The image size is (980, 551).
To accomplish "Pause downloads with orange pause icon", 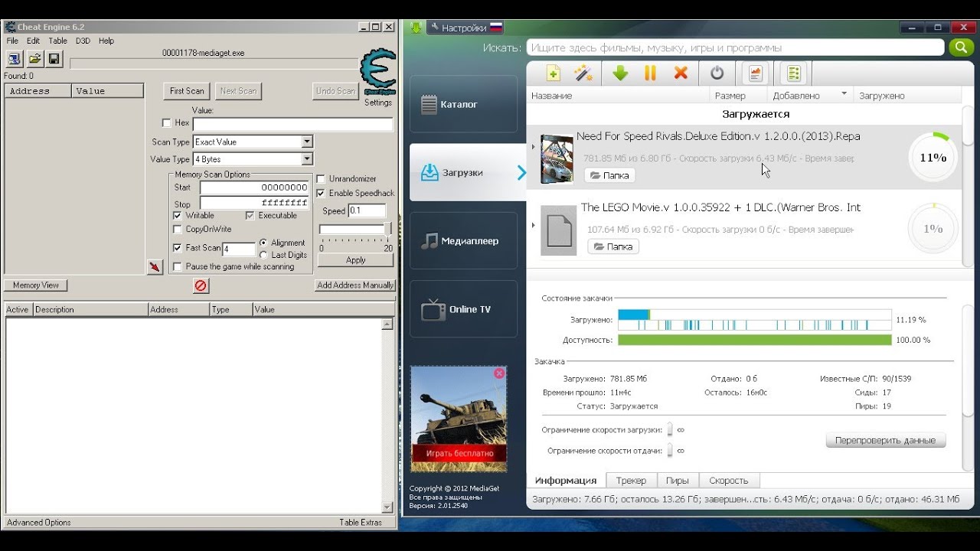I will tap(651, 73).
